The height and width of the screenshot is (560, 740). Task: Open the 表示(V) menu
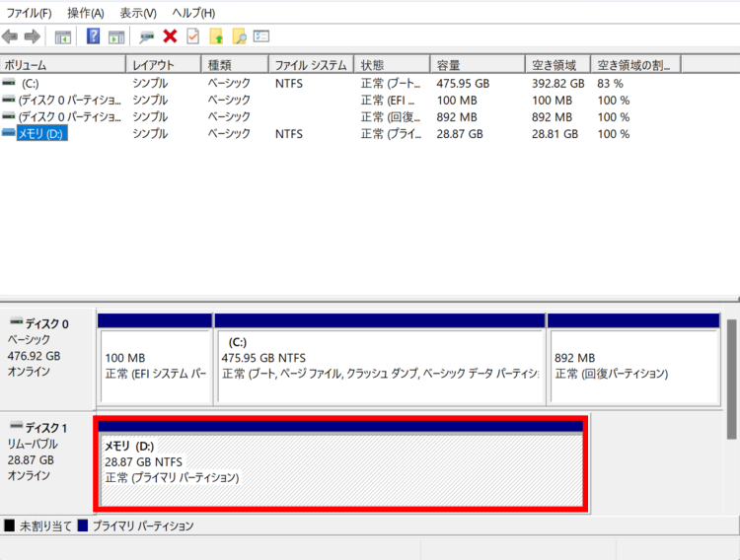138,13
